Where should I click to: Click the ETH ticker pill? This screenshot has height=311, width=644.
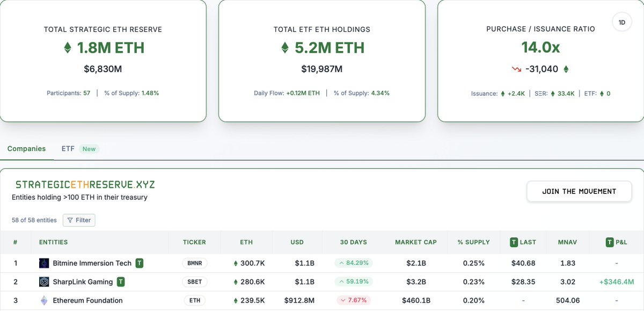click(x=195, y=301)
